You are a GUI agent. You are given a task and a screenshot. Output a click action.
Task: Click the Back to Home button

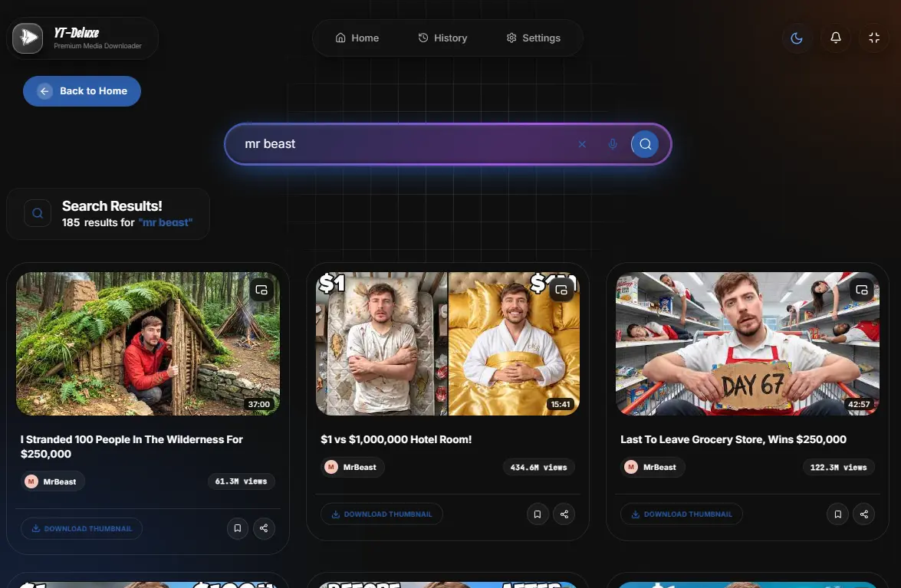point(81,90)
